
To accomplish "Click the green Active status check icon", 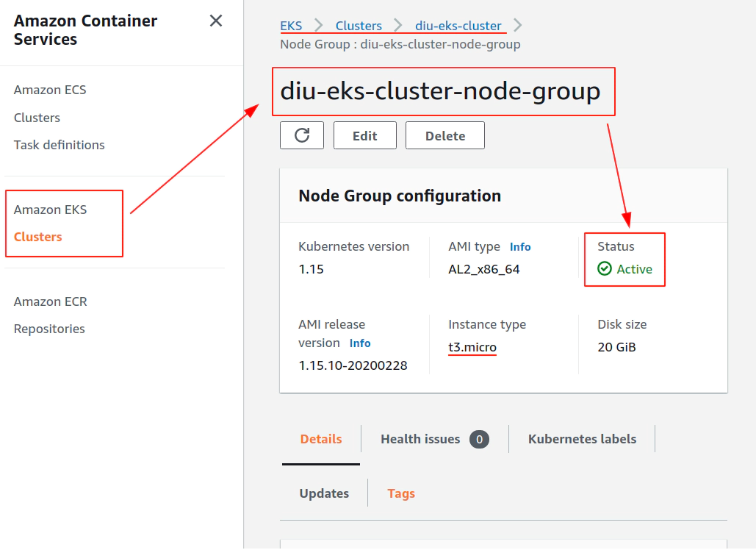I will tap(604, 268).
